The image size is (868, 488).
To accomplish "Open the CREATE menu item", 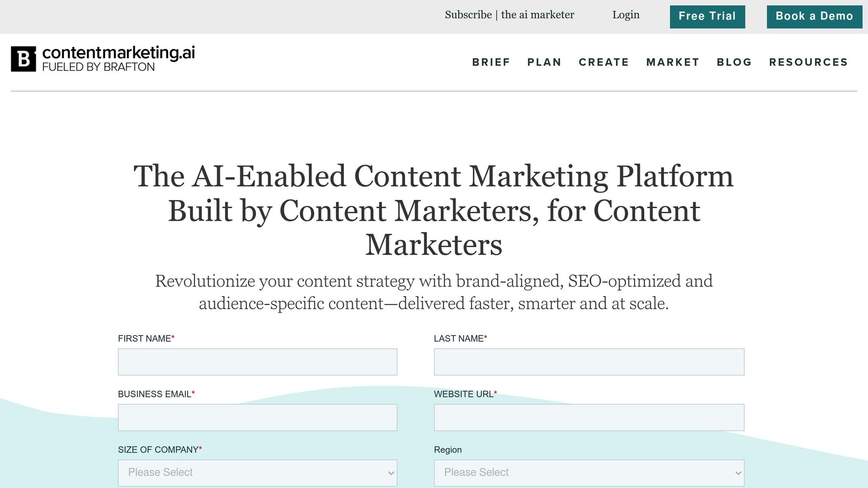I will click(x=604, y=62).
